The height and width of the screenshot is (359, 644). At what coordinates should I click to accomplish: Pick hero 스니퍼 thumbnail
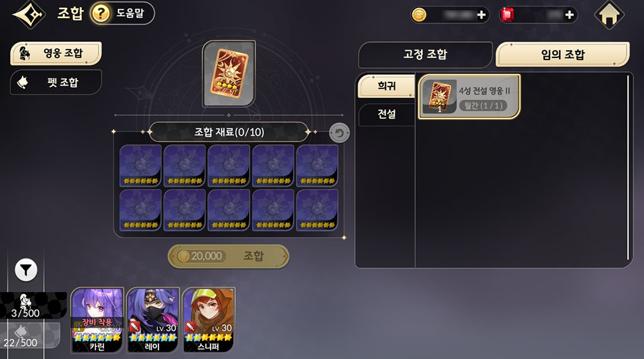pos(209,320)
